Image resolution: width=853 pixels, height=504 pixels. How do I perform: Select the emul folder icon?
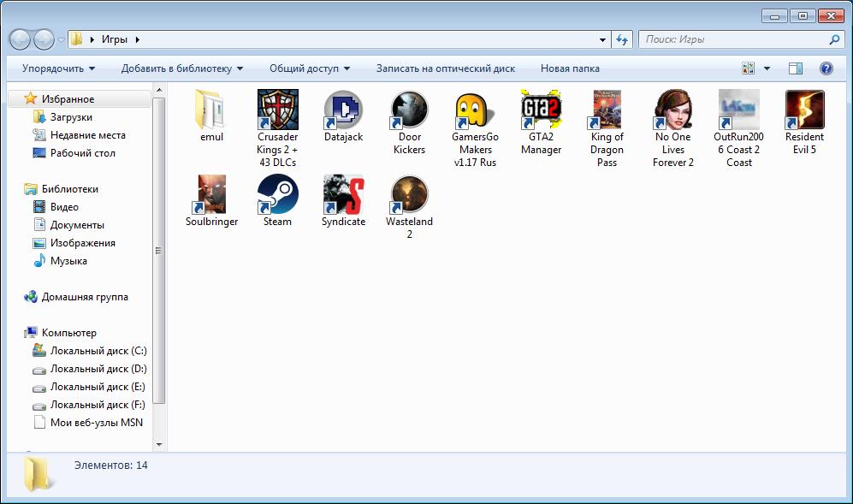pos(211,110)
